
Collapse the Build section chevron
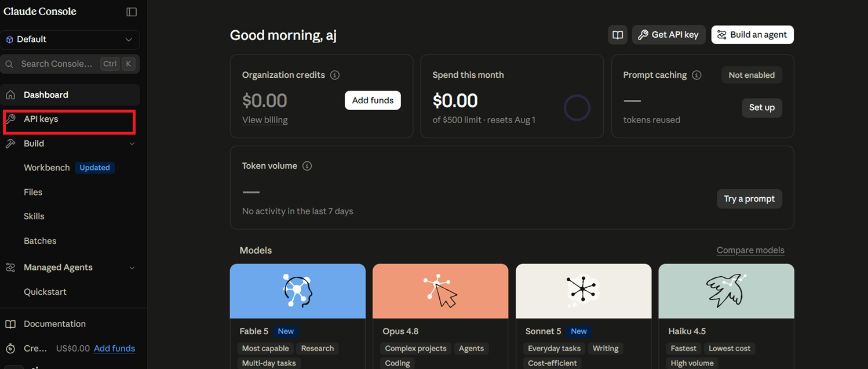tap(132, 144)
